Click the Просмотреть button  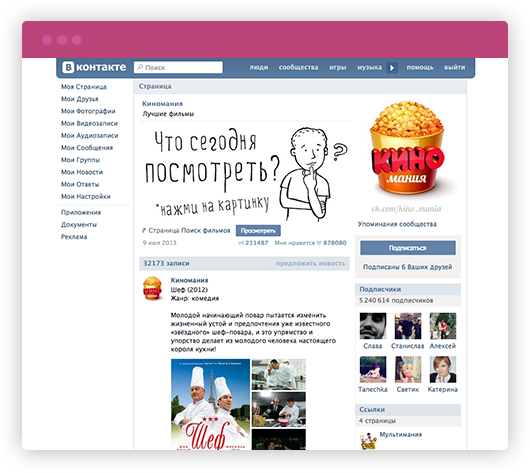(x=258, y=231)
